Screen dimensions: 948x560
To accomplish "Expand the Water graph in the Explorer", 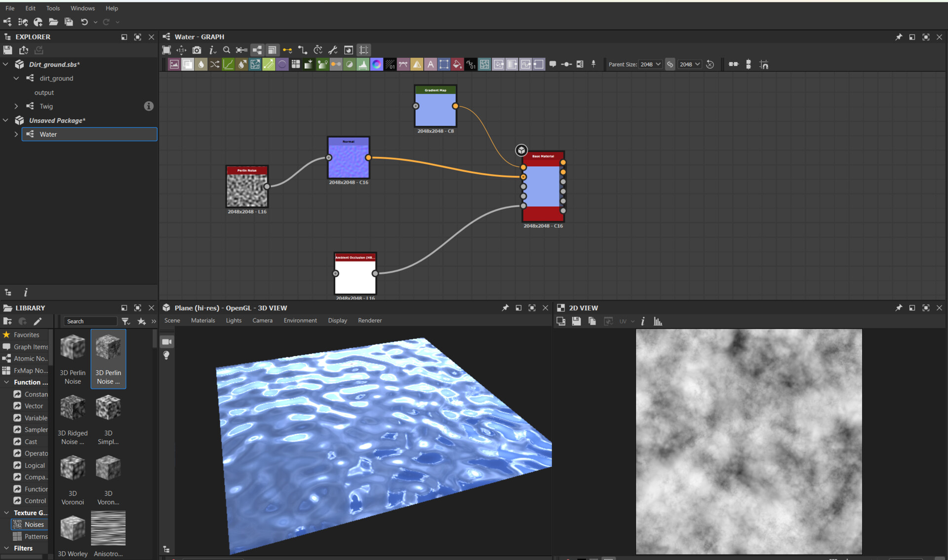I will [x=15, y=134].
